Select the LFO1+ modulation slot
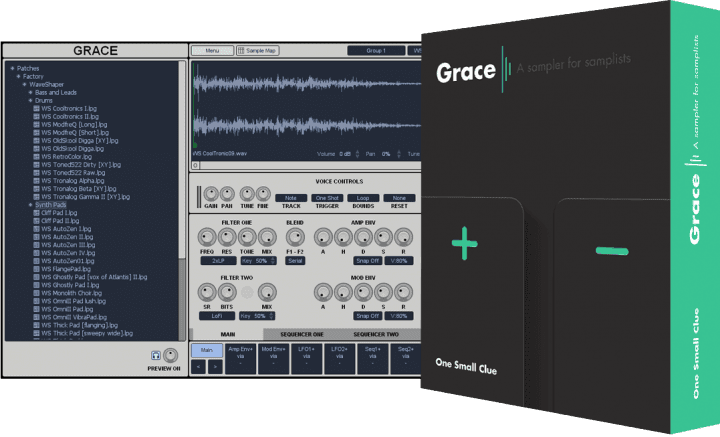 307,359
